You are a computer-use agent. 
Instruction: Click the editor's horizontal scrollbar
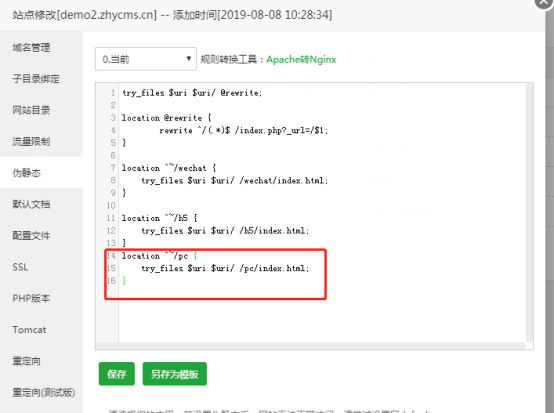pos(311,346)
